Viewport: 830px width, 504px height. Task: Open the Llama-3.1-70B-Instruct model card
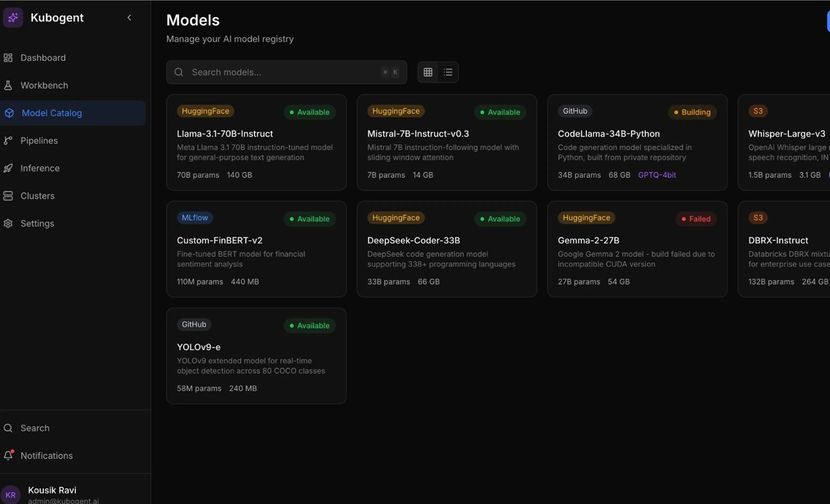coord(256,142)
